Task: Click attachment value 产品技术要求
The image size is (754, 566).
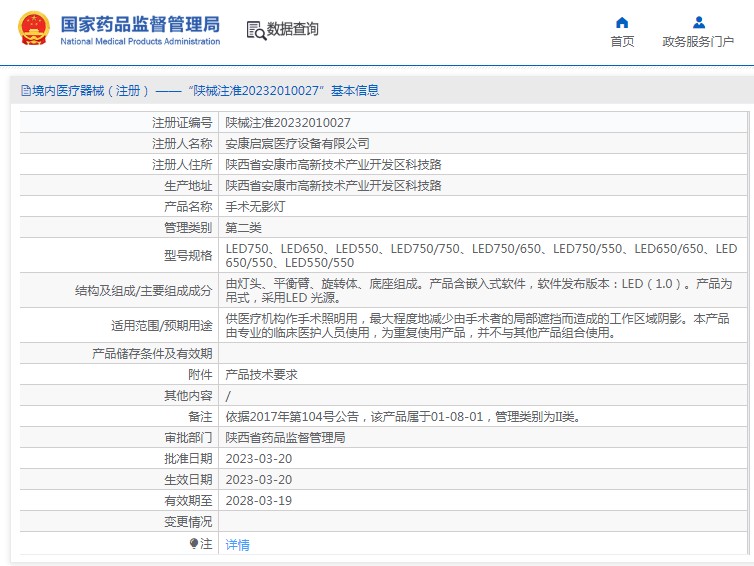Action: click(261, 375)
